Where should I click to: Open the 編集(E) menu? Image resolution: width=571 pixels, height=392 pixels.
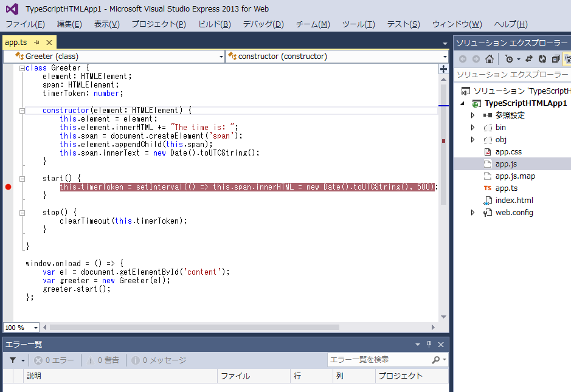(69, 24)
